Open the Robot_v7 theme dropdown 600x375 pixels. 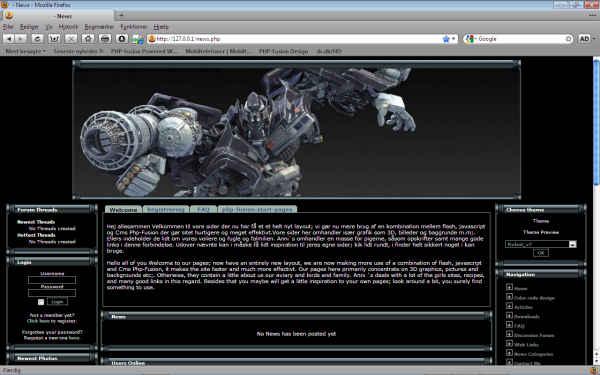tap(572, 244)
